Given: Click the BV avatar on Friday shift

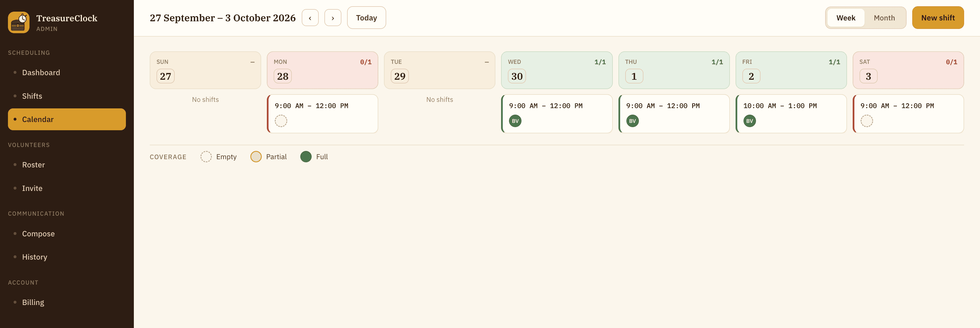Looking at the screenshot, I should click(749, 121).
